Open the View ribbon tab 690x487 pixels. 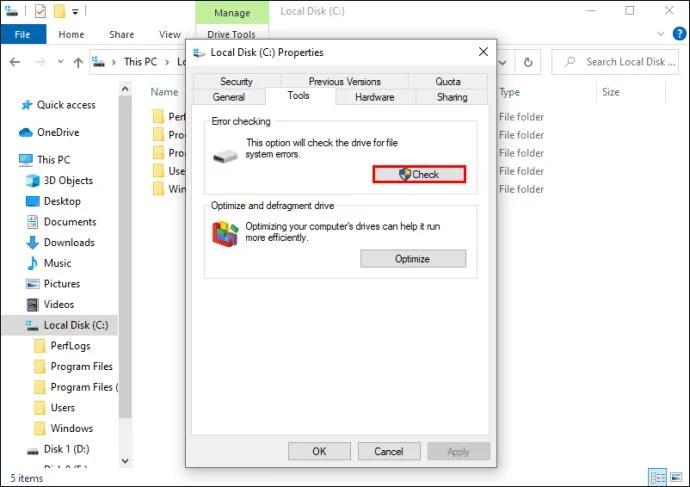click(x=170, y=34)
